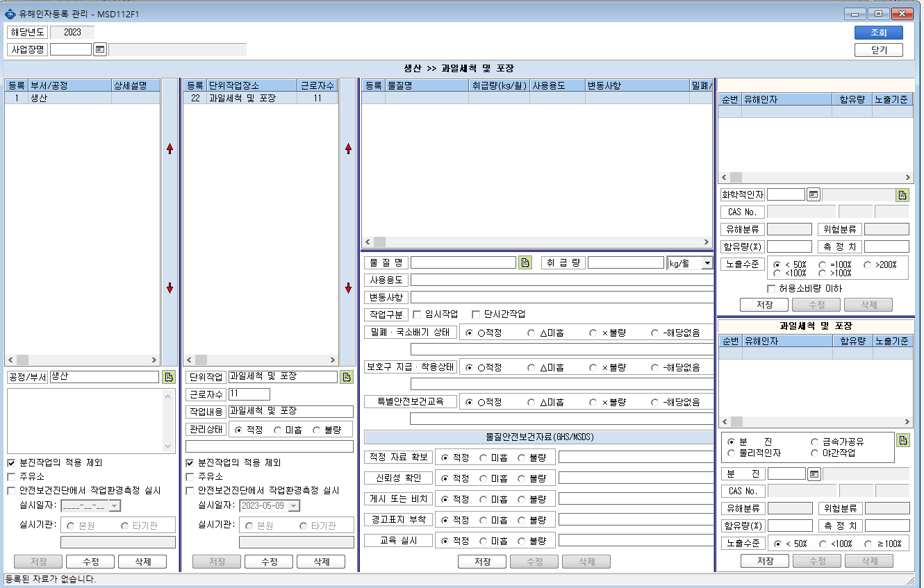
Task: Select the 과일세척 및 포장 row
Action: (x=261, y=99)
